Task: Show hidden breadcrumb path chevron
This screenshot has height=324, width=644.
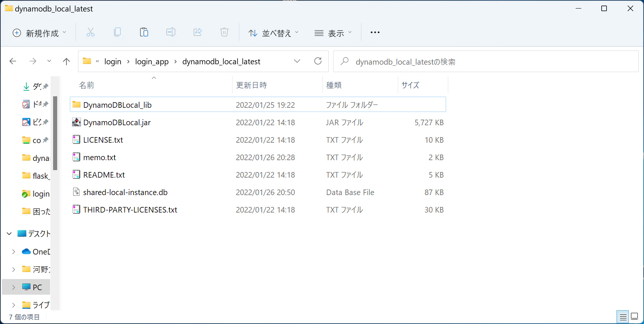Action: (97, 61)
